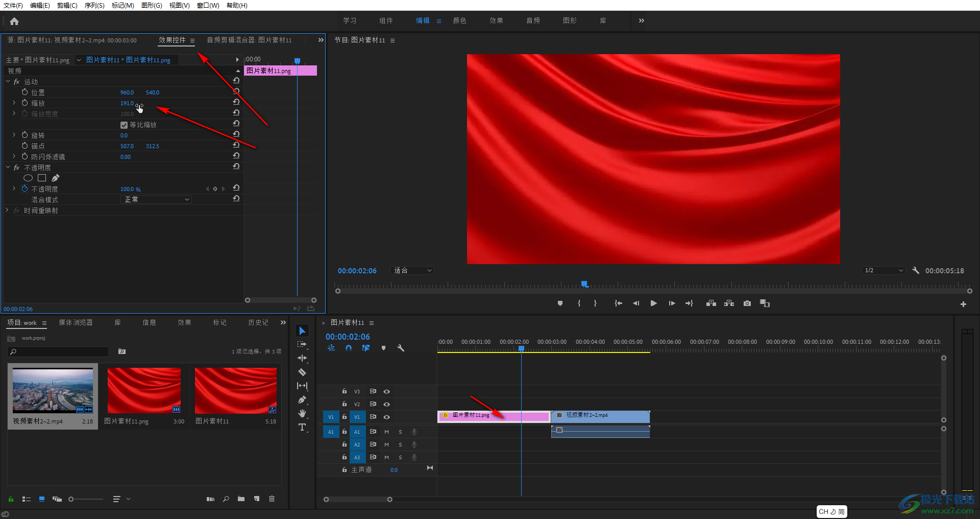Reset the Scale parameter
This screenshot has height=519, width=980.
tap(236, 102)
